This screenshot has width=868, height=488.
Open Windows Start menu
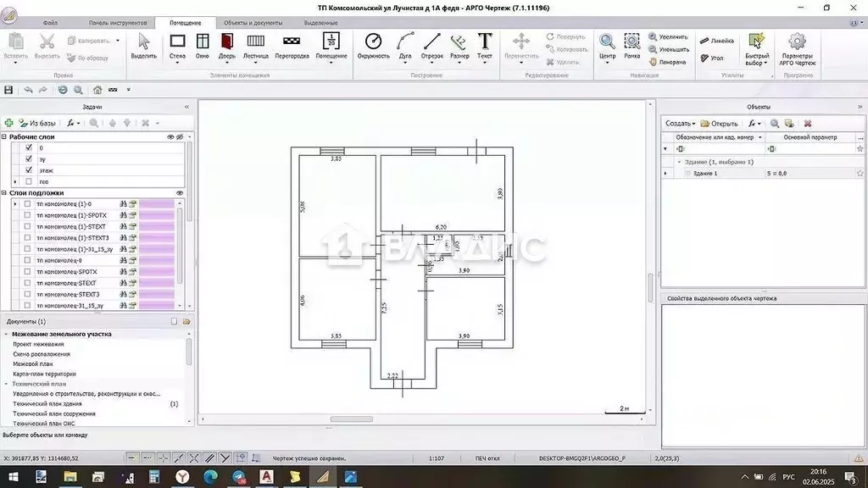13,477
